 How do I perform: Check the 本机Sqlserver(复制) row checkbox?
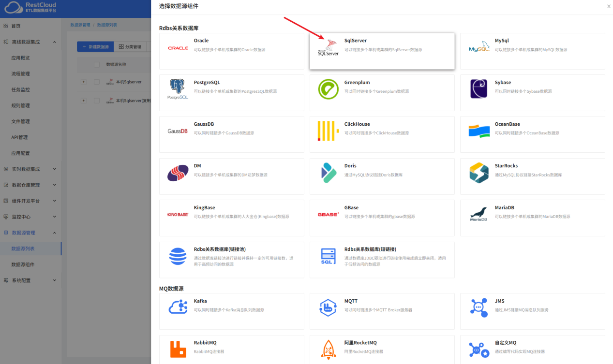click(97, 101)
